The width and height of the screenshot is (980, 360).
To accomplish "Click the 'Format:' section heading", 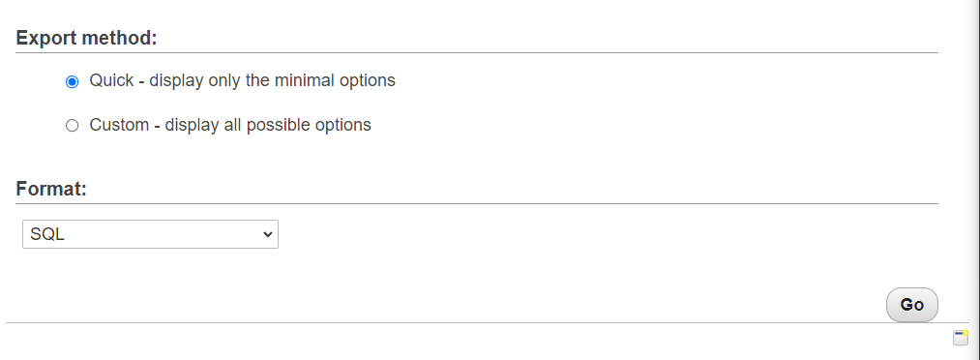I will click(51, 189).
